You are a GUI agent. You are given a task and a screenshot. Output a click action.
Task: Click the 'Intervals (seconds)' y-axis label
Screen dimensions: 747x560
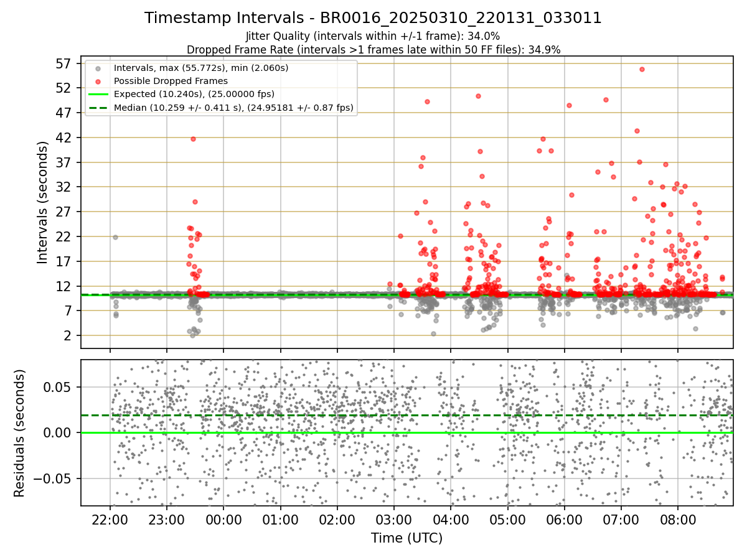click(42, 202)
